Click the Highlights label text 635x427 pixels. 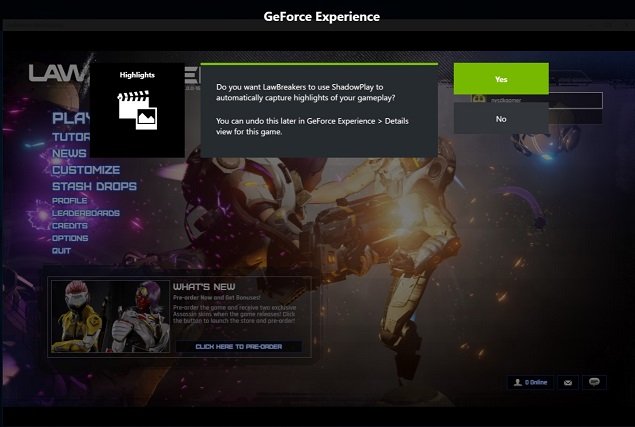pos(137,75)
